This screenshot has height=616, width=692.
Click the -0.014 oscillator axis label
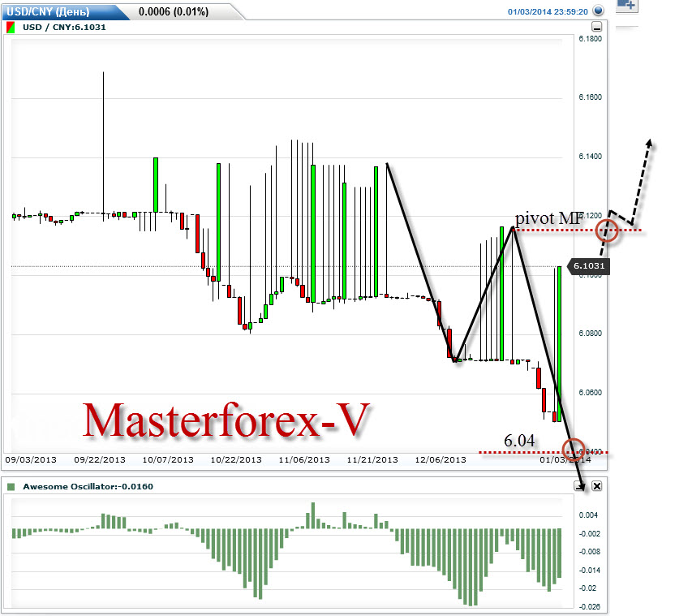click(590, 571)
